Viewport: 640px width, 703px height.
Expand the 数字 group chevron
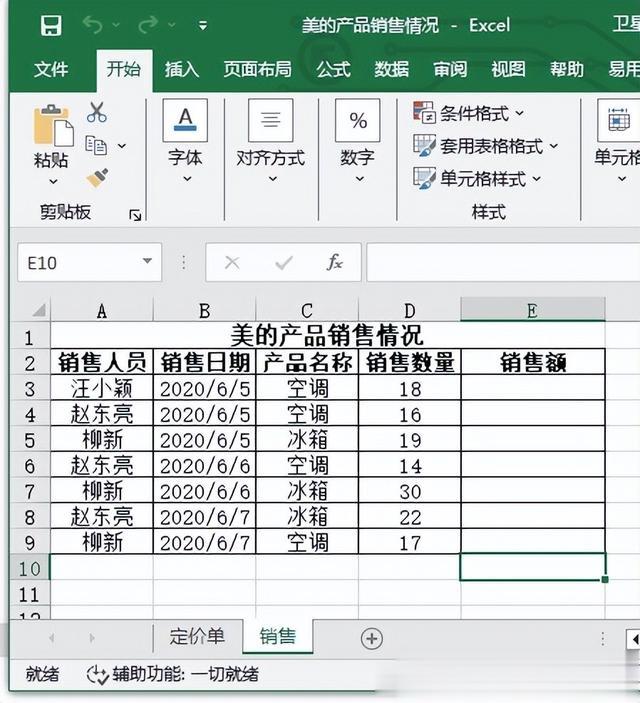[x=359, y=179]
